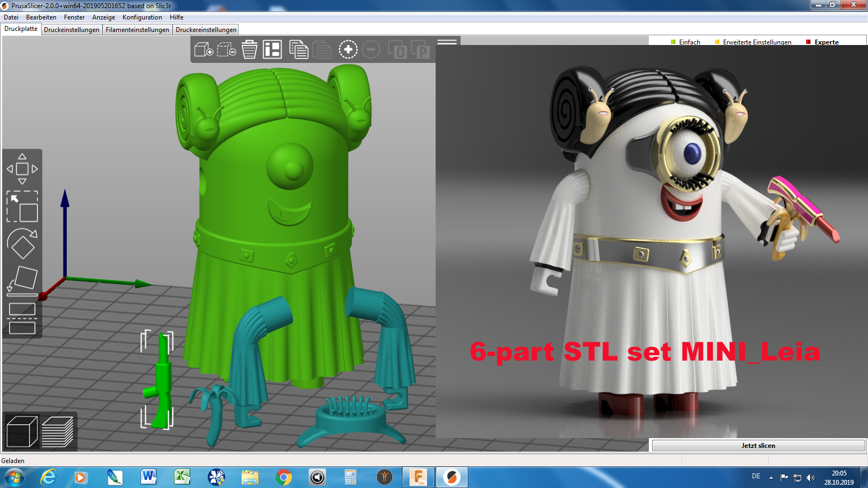
Task: Select the Move gizmo
Action: 22,169
